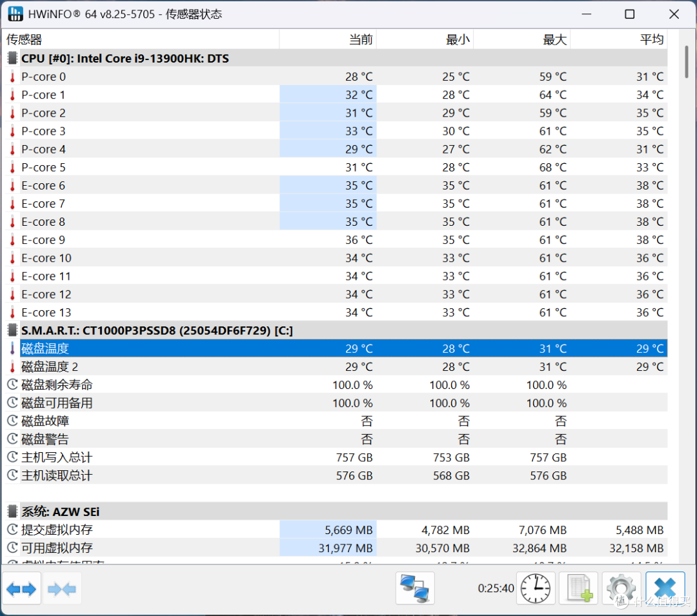
Task: Click the 平均 column header
Action: click(x=619, y=39)
